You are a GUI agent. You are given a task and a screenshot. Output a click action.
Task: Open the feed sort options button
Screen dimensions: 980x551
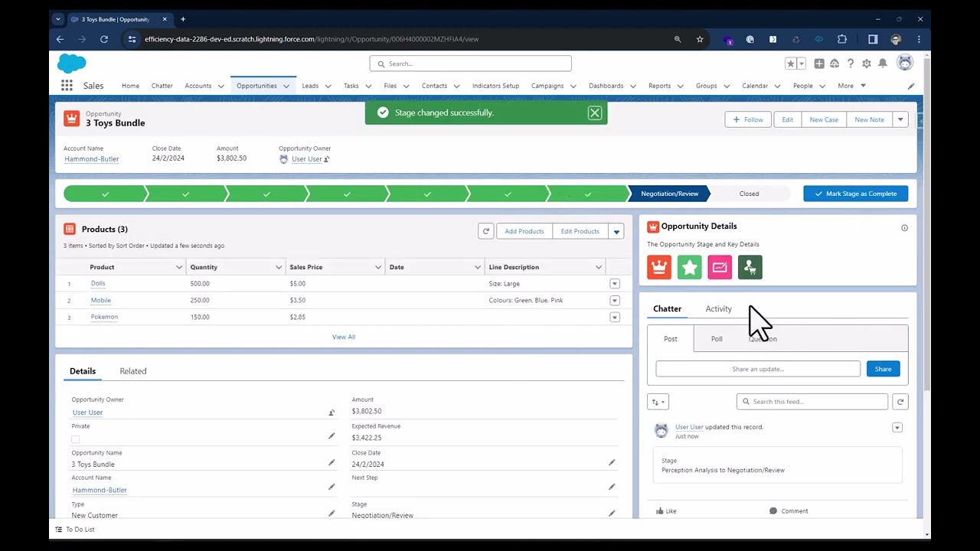pyautogui.click(x=658, y=402)
